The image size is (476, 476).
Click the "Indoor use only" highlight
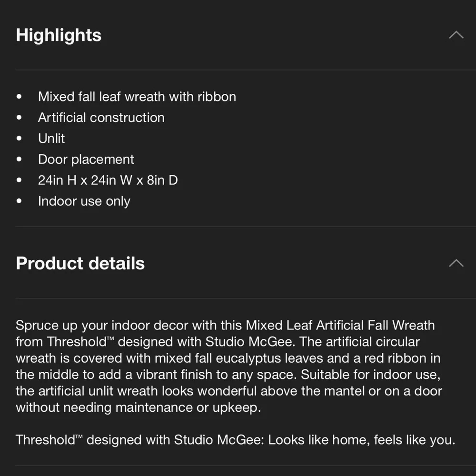84,201
